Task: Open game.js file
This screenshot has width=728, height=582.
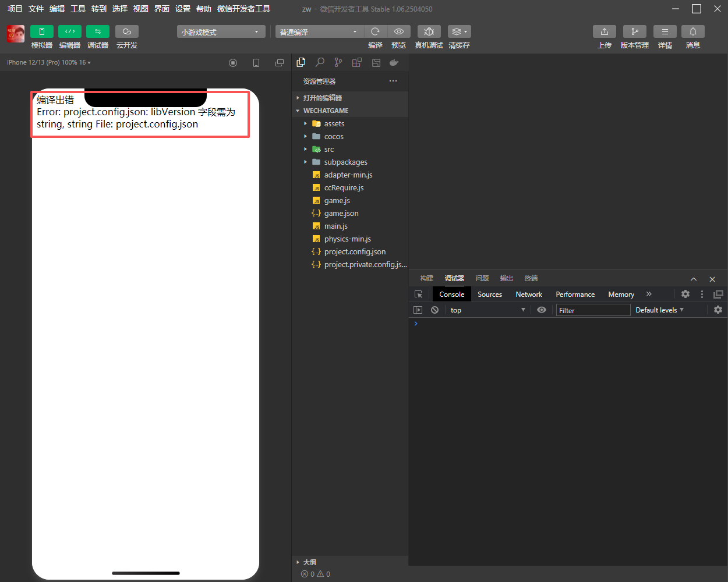Action: coord(350,200)
